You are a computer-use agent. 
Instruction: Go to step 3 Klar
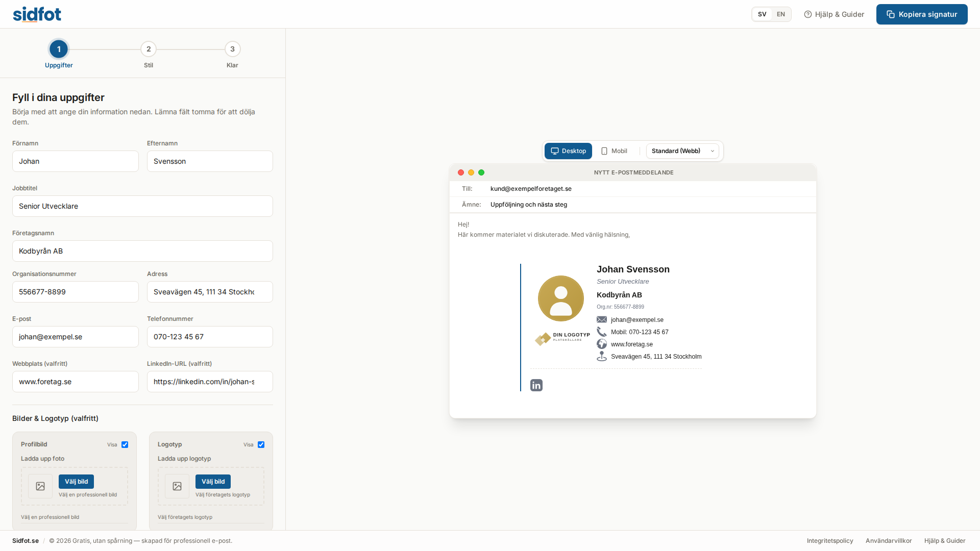232,49
